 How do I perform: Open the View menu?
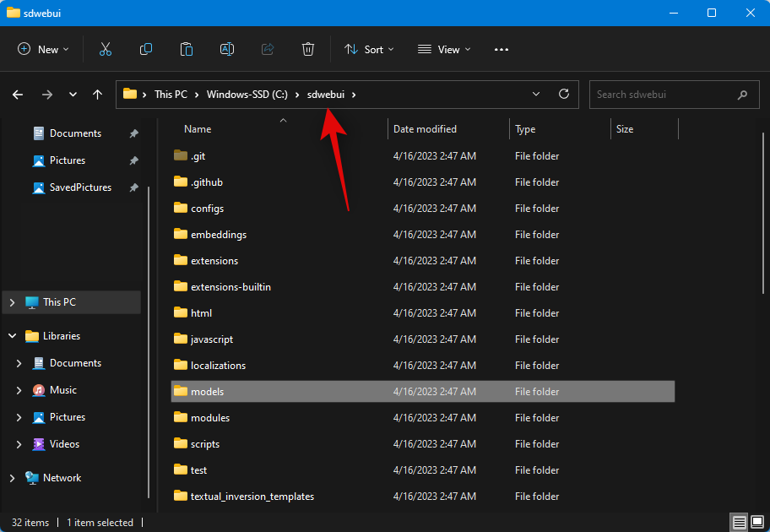pyautogui.click(x=444, y=50)
